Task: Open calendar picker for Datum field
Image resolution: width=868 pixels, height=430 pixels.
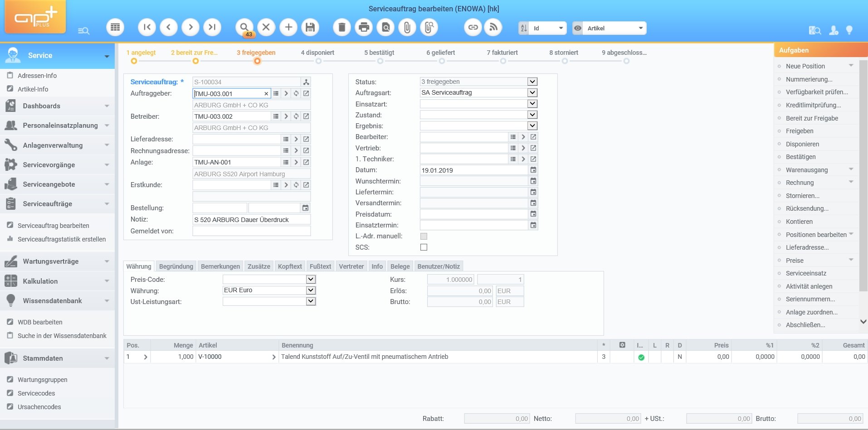Action: click(533, 170)
